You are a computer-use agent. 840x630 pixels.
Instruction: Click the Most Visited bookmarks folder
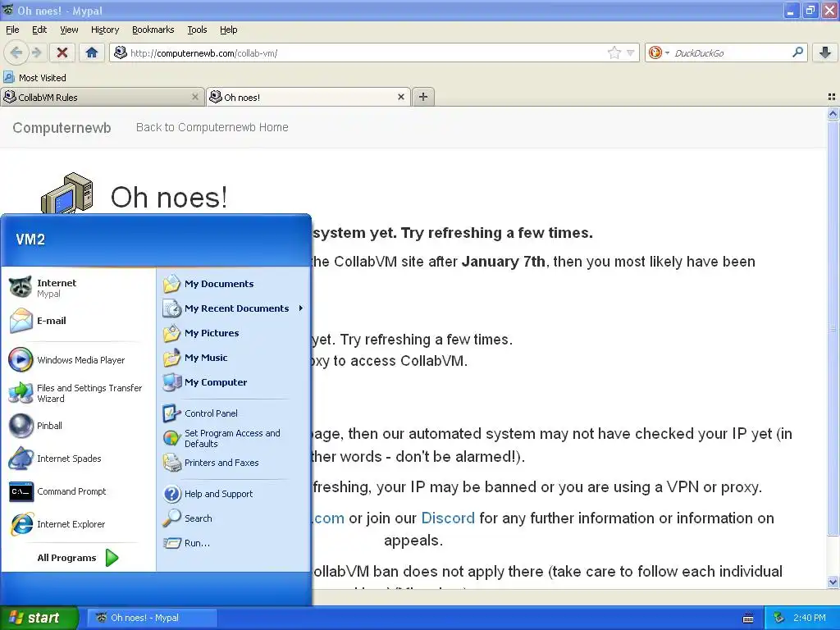(x=35, y=78)
